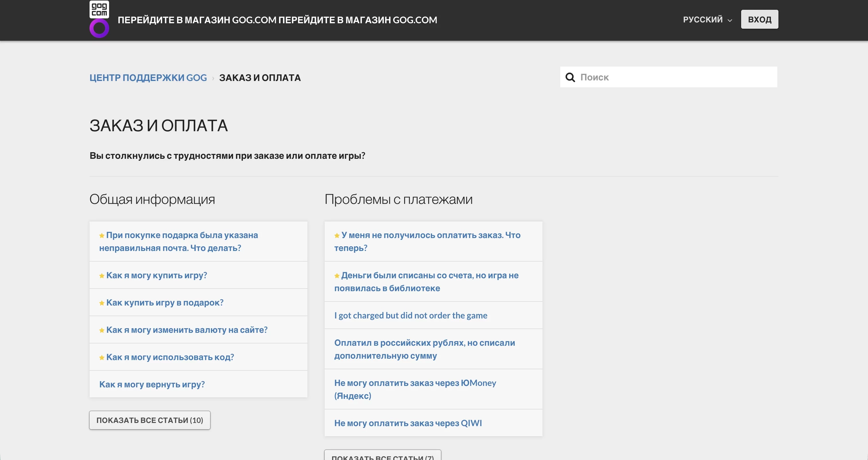
Task: Open 'Как я могу вернуть игру?' article
Action: (x=152, y=384)
